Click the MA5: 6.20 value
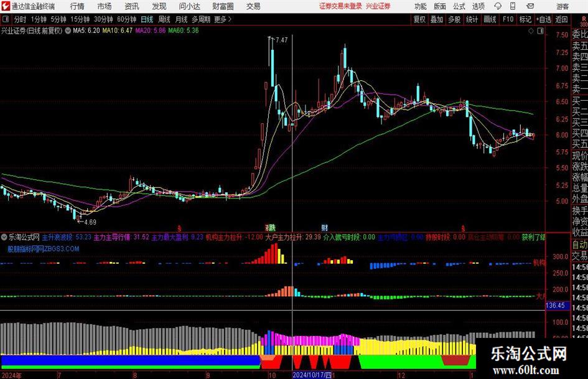The image size is (588, 379). 86,30
